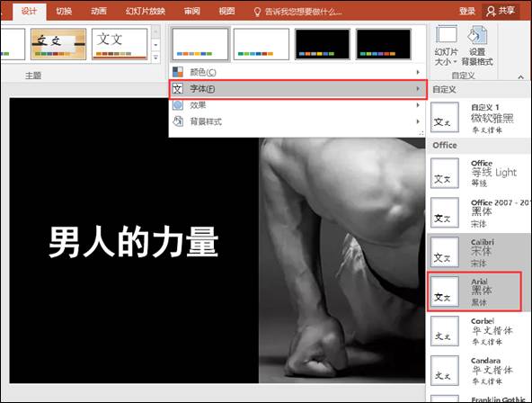Click the 文文 preview icon for Corbel
This screenshot has height=403, width=532.
(x=445, y=331)
